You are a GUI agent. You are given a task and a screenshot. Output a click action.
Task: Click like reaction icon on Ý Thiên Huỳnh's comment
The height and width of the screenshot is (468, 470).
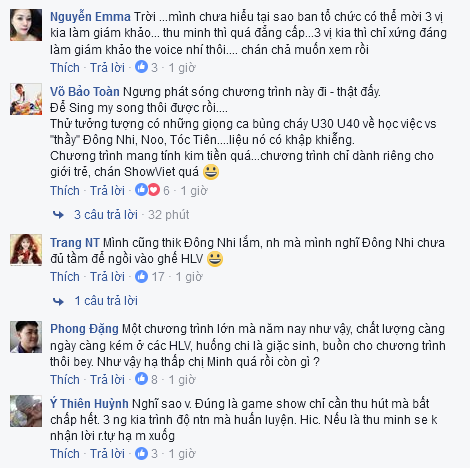tap(141, 453)
